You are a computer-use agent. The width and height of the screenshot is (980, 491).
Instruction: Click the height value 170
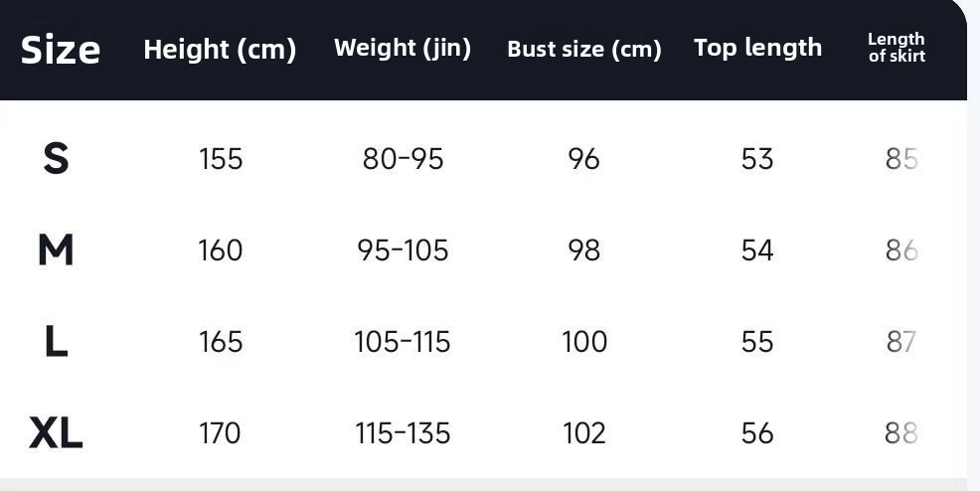click(220, 433)
